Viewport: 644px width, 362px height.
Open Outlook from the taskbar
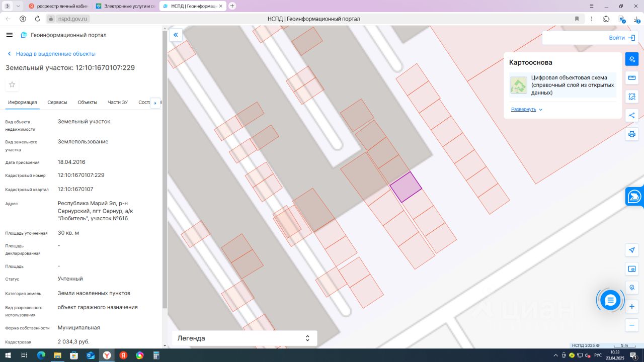coord(91,355)
